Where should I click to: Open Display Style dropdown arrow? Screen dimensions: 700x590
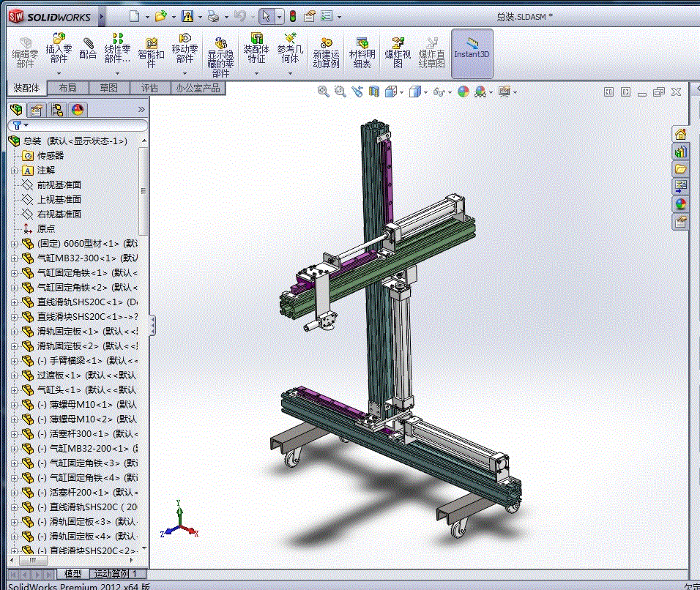coord(426,92)
